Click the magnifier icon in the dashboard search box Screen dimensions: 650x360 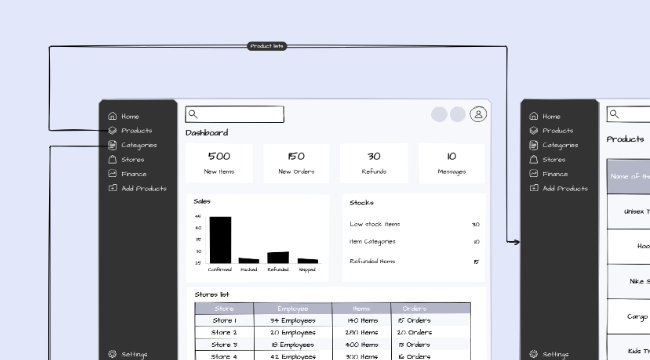pos(193,114)
